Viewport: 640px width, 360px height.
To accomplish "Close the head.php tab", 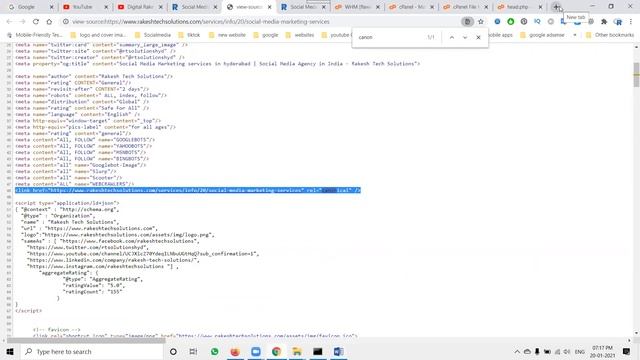I will click(540, 7).
